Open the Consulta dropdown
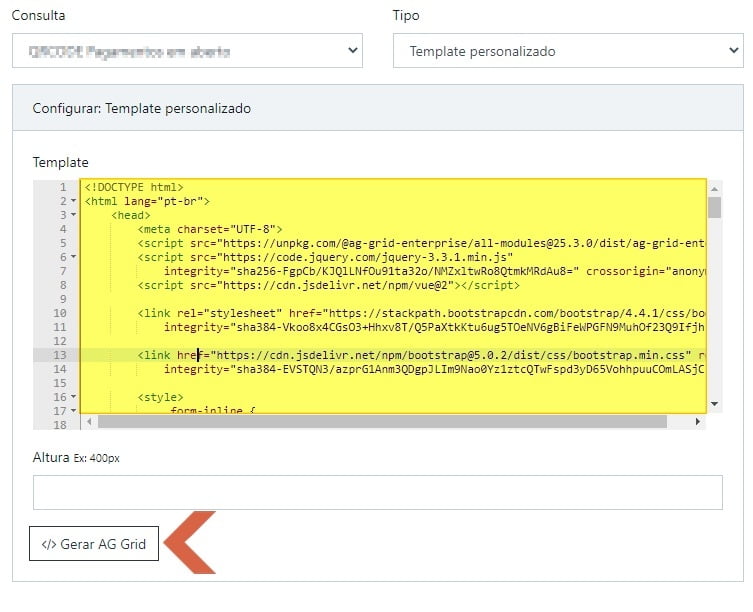 187,50
